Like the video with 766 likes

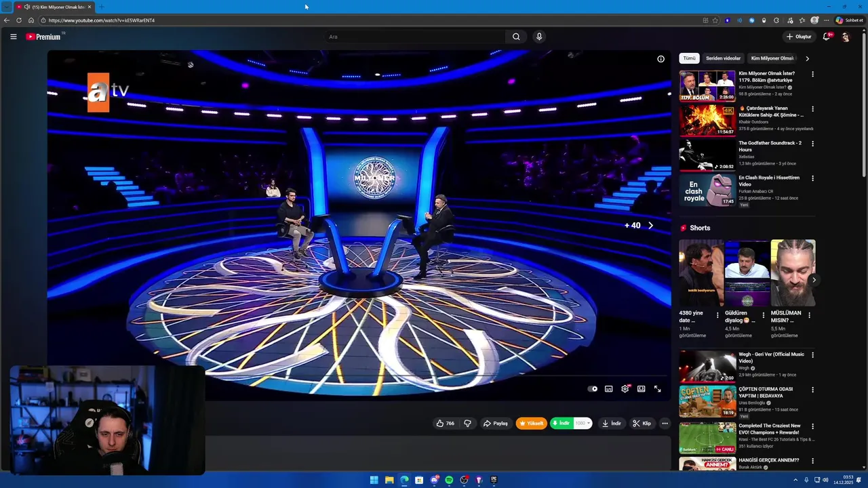[x=446, y=424]
